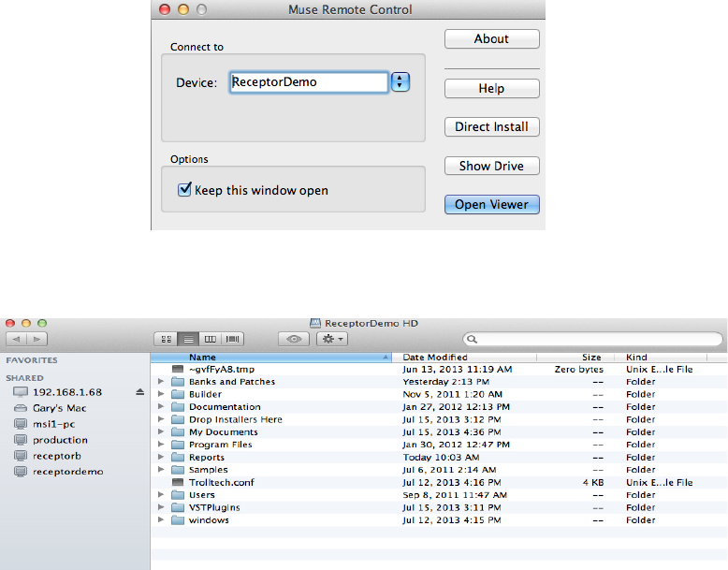Select msi1-pc in the sidebar

pos(54,424)
